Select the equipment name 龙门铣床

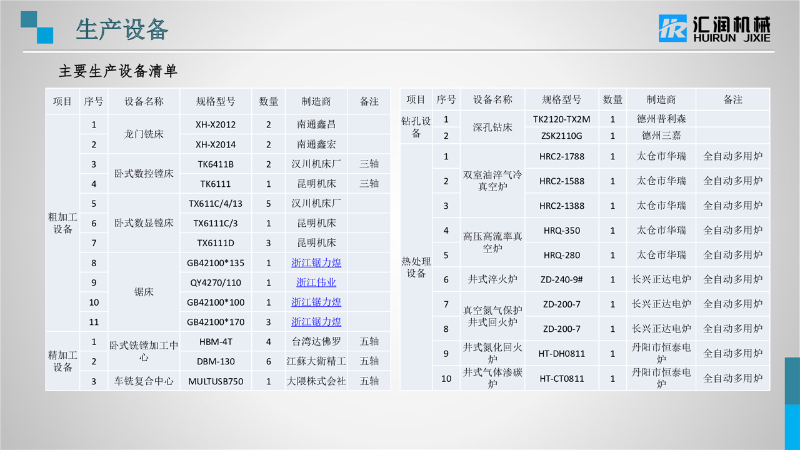(x=144, y=134)
